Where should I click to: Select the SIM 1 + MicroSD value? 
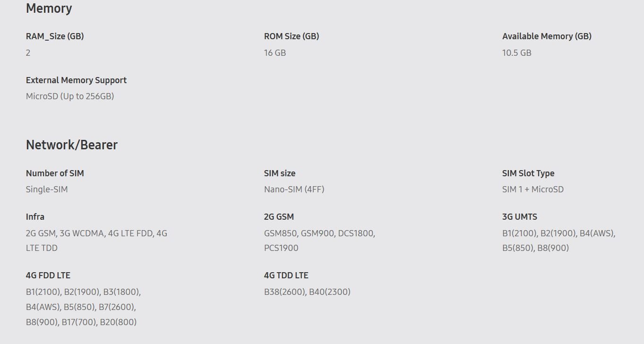[532, 189]
